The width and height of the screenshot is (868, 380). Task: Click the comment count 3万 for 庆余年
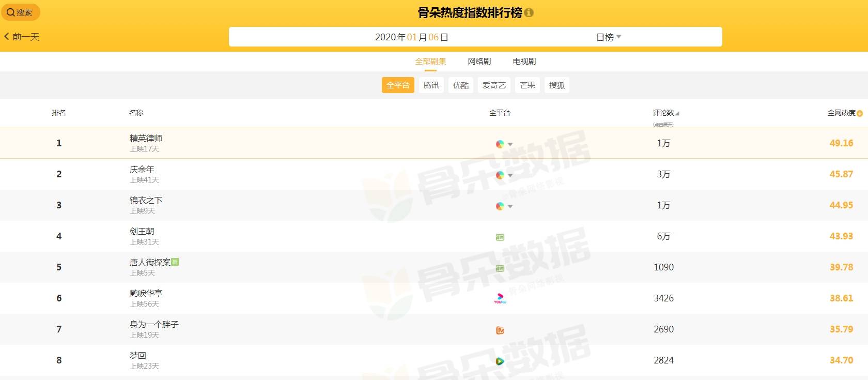[663, 174]
